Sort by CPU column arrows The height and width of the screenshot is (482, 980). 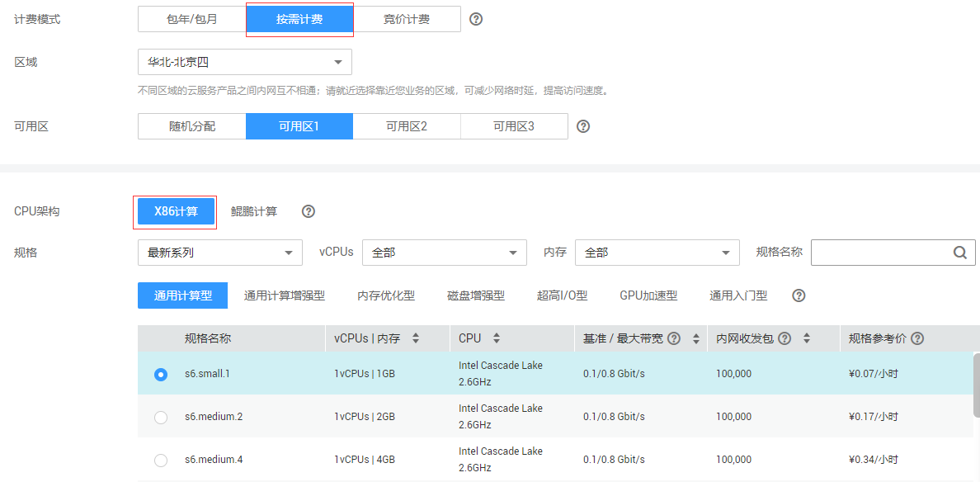tap(497, 338)
